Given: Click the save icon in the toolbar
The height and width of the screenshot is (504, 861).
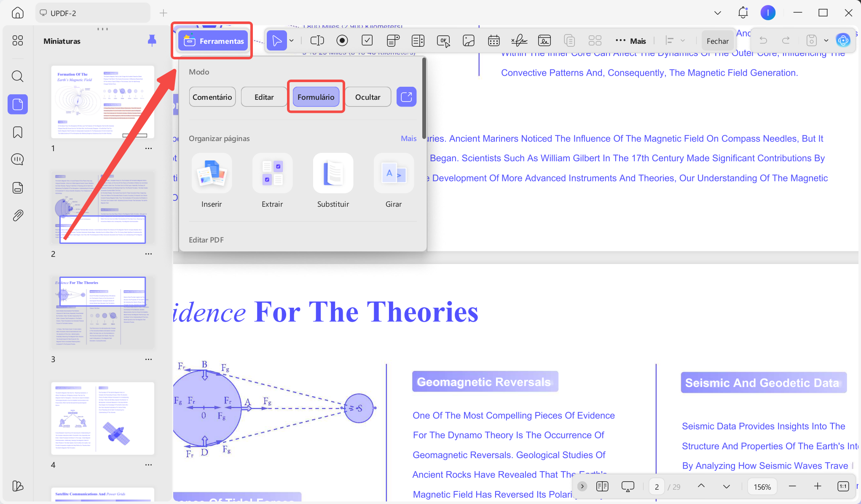Looking at the screenshot, I should click(812, 40).
